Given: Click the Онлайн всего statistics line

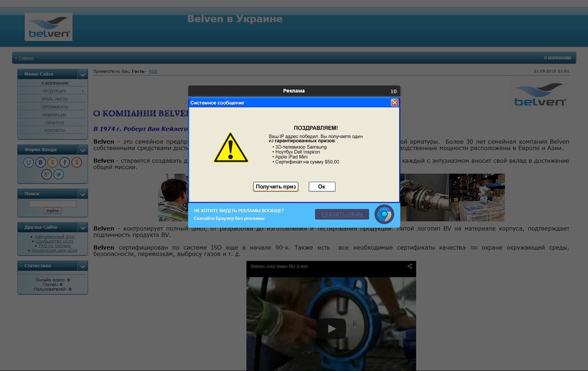Looking at the screenshot, I should 52,280.
